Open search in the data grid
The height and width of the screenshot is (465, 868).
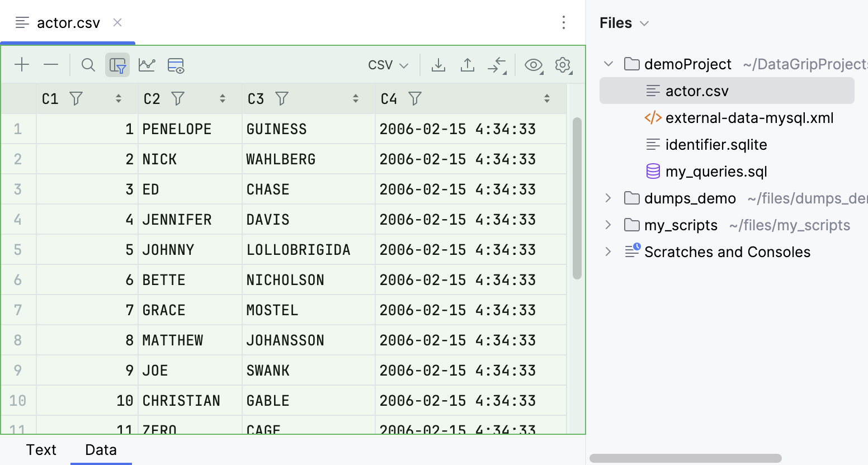[x=88, y=64]
